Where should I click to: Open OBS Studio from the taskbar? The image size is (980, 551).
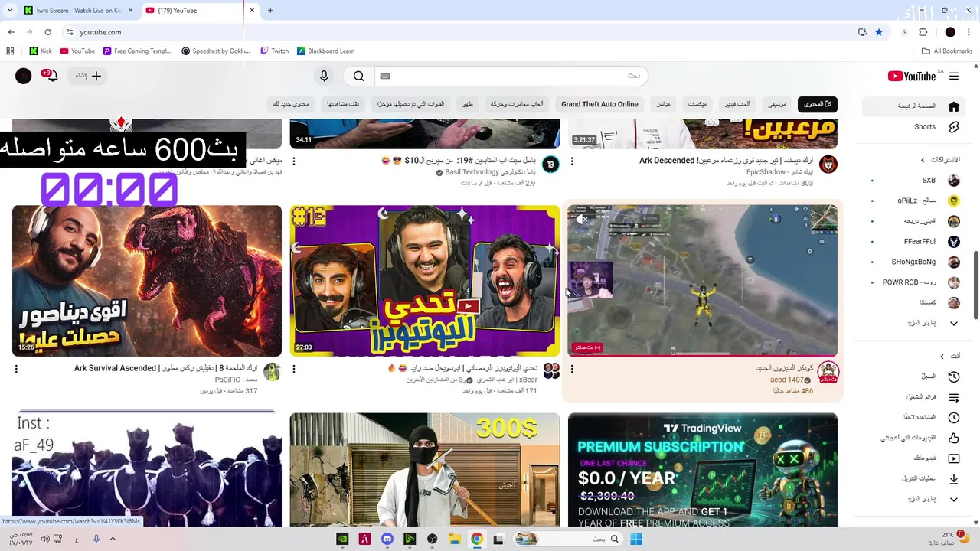433,539
